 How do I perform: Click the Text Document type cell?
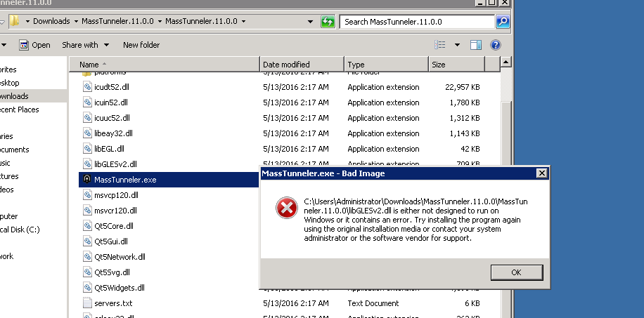tap(373, 303)
